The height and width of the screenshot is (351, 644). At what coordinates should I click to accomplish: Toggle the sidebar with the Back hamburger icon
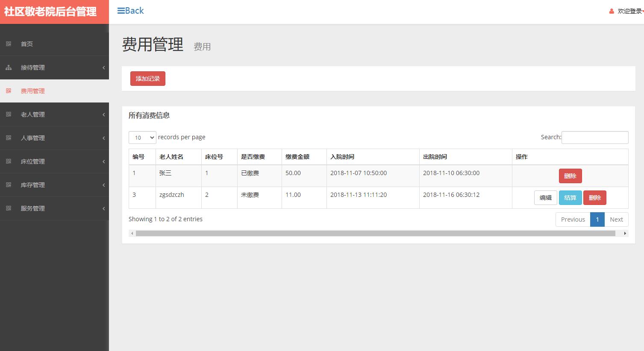point(122,10)
